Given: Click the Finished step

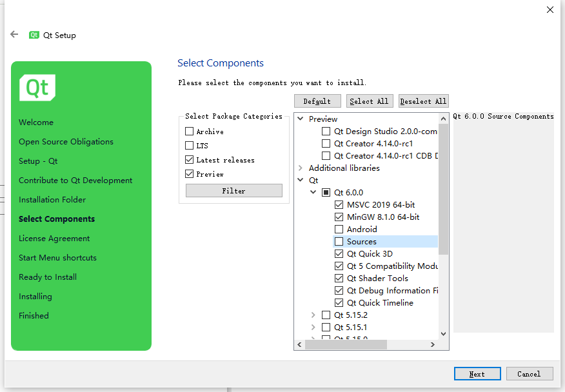Looking at the screenshot, I should click(34, 316).
